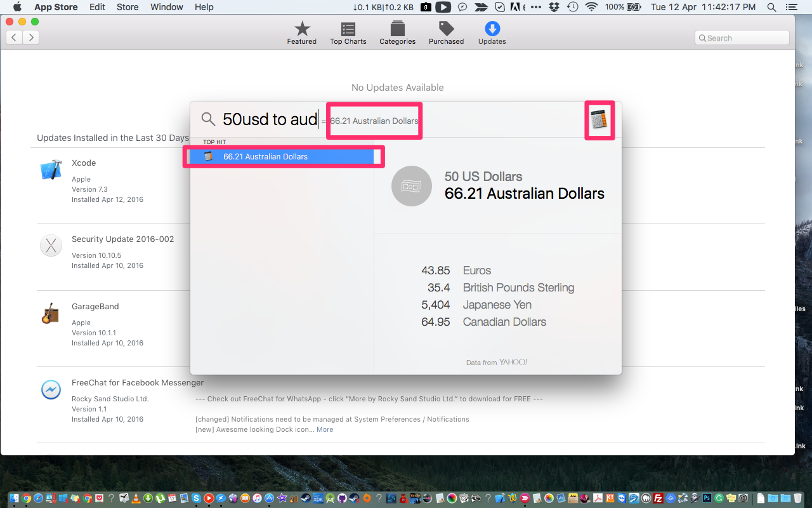
Task: Click the 5,404 Japanese Yen row
Action: coord(476,305)
